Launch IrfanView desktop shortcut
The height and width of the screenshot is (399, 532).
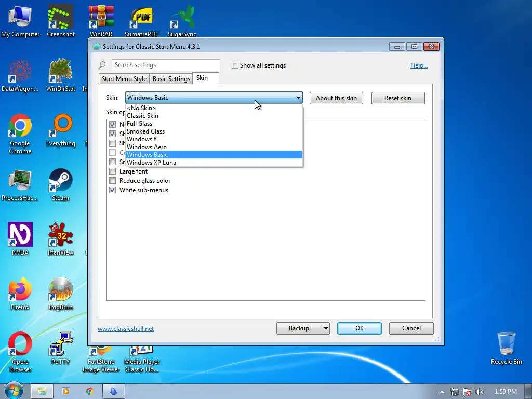point(60,239)
